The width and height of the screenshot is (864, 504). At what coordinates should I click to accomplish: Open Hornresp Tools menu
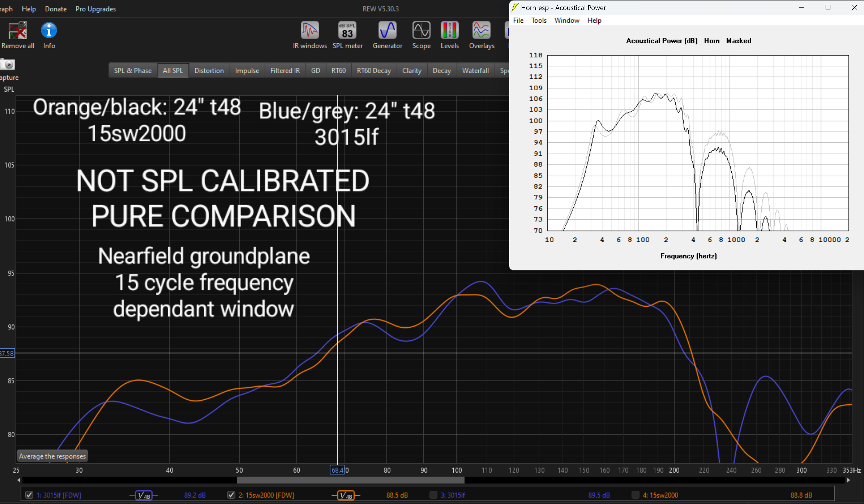539,21
